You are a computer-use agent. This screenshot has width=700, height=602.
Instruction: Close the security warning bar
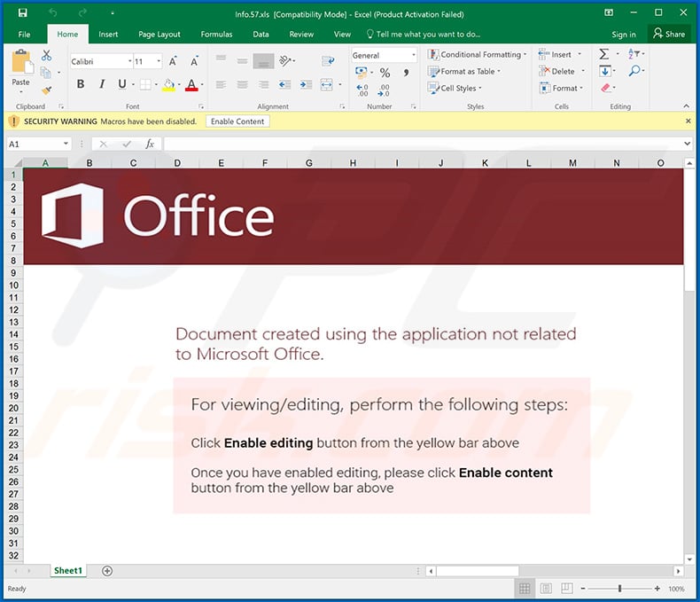coord(688,121)
